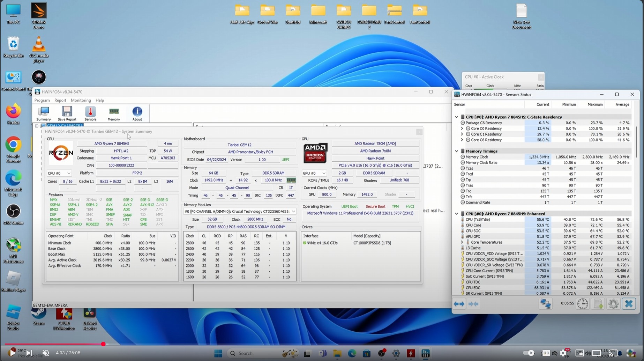
Task: Toggle the video autoplay switch
Action: (529, 353)
